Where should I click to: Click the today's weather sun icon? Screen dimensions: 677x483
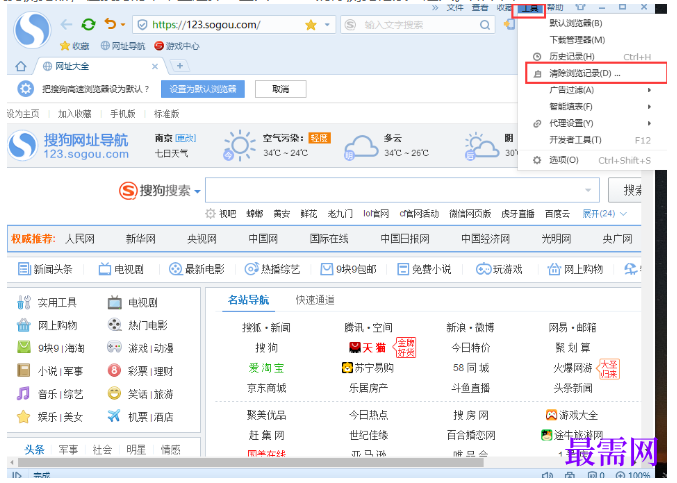coord(240,144)
